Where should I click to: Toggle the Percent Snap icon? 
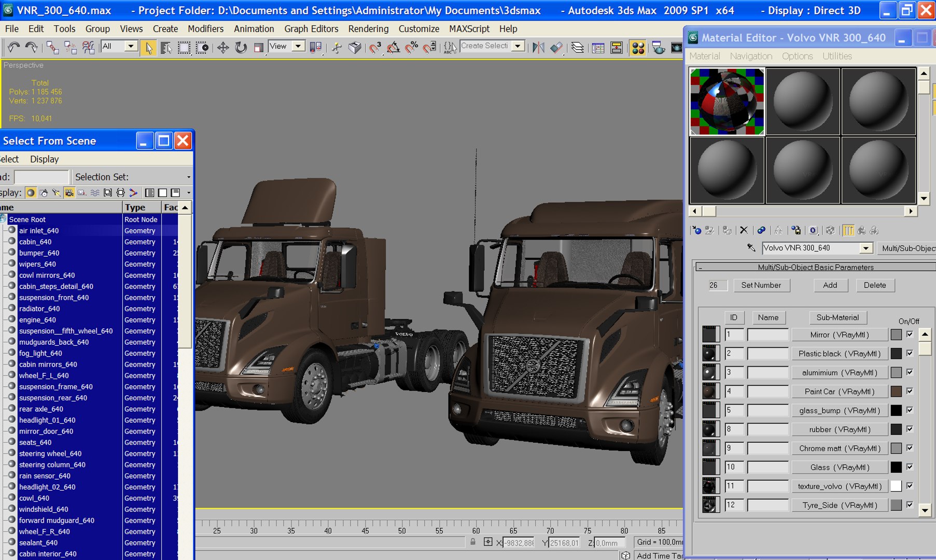tap(411, 48)
